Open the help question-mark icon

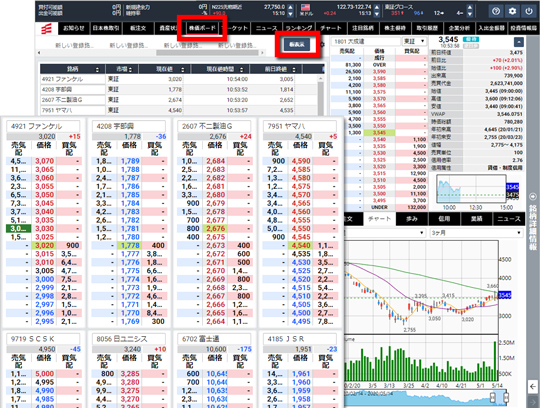(496, 11)
